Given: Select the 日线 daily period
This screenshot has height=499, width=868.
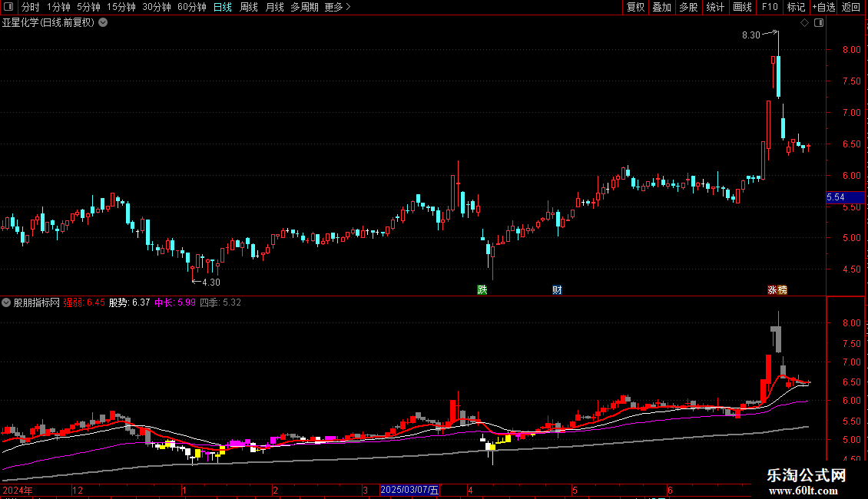Looking at the screenshot, I should (223, 7).
